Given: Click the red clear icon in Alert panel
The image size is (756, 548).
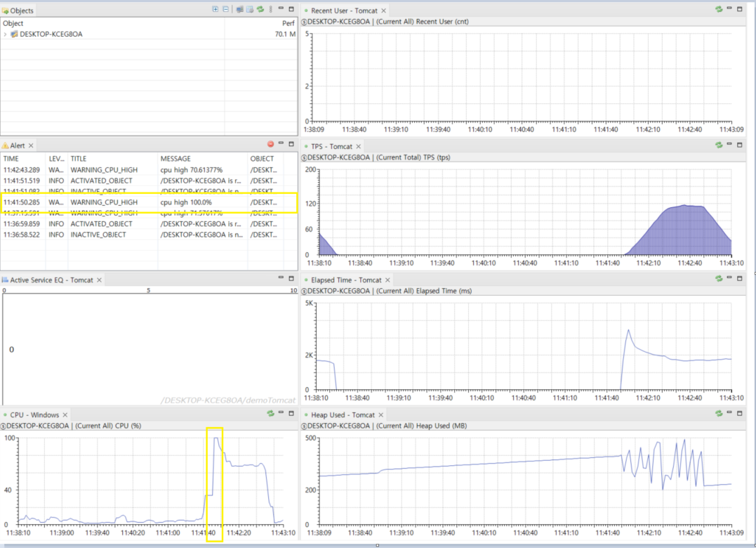Looking at the screenshot, I should 270,144.
